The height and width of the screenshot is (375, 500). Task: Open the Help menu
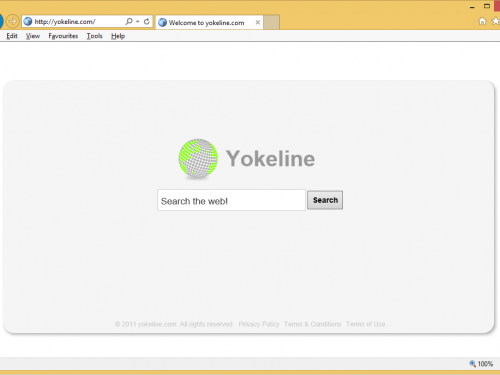[118, 36]
